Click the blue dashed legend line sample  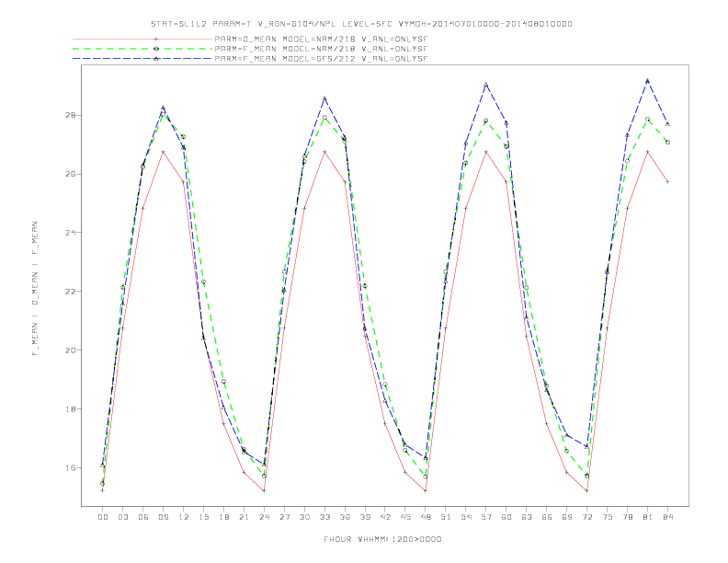pyautogui.click(x=142, y=59)
